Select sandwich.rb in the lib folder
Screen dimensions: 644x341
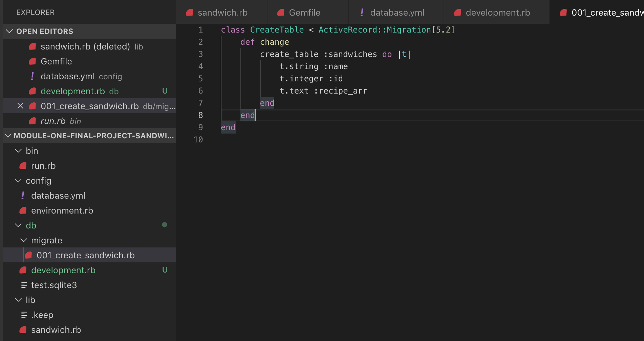point(56,330)
